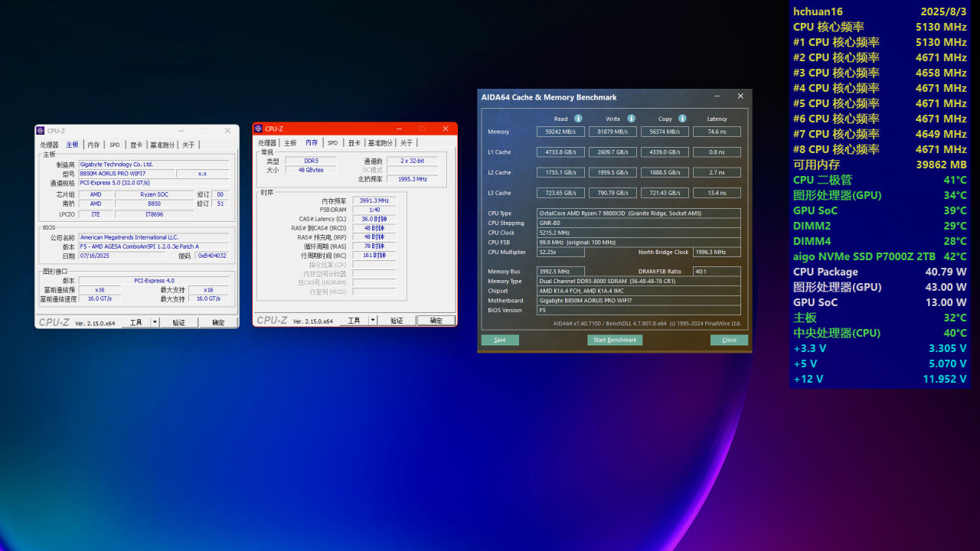Close the left CPU-Z mainboard window
980x551 pixels.
(x=227, y=131)
